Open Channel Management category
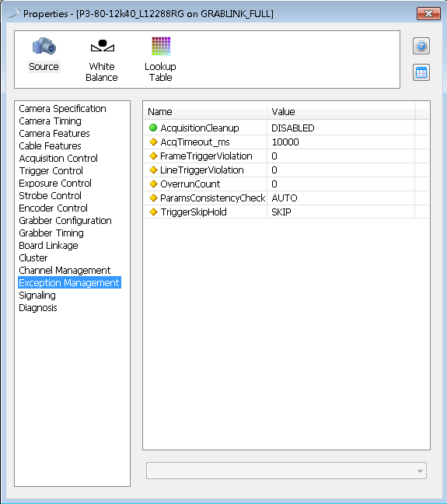The image size is (447, 504). (65, 271)
